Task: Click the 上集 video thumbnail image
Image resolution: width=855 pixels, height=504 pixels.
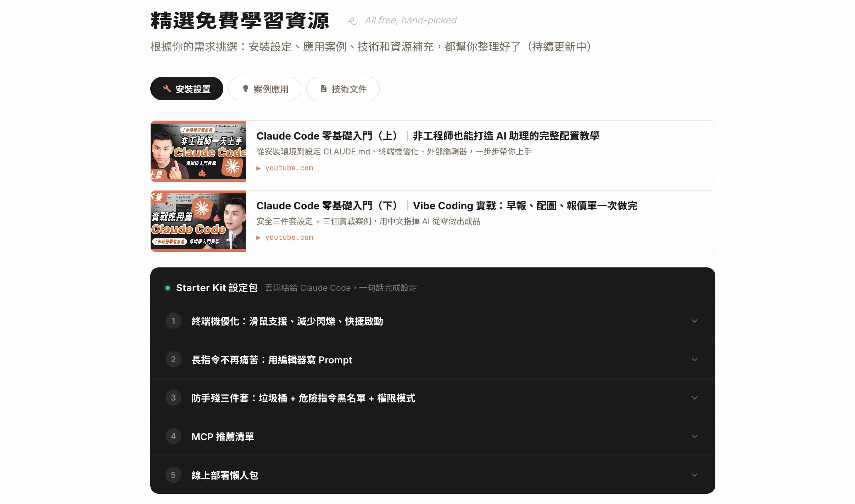Action: [198, 152]
